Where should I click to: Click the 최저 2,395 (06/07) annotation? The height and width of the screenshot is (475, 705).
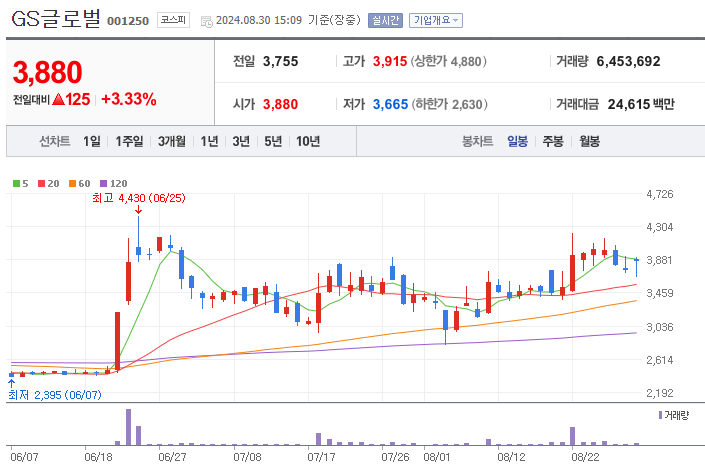[x=55, y=395]
